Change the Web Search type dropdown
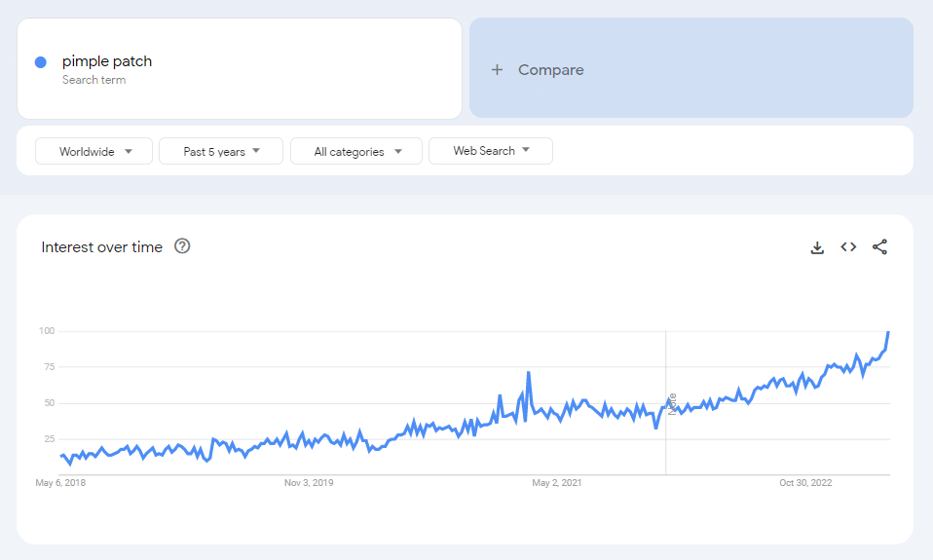 (x=491, y=151)
